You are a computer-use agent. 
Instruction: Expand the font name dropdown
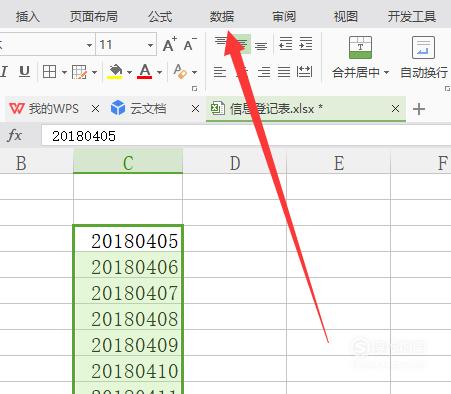tap(89, 45)
